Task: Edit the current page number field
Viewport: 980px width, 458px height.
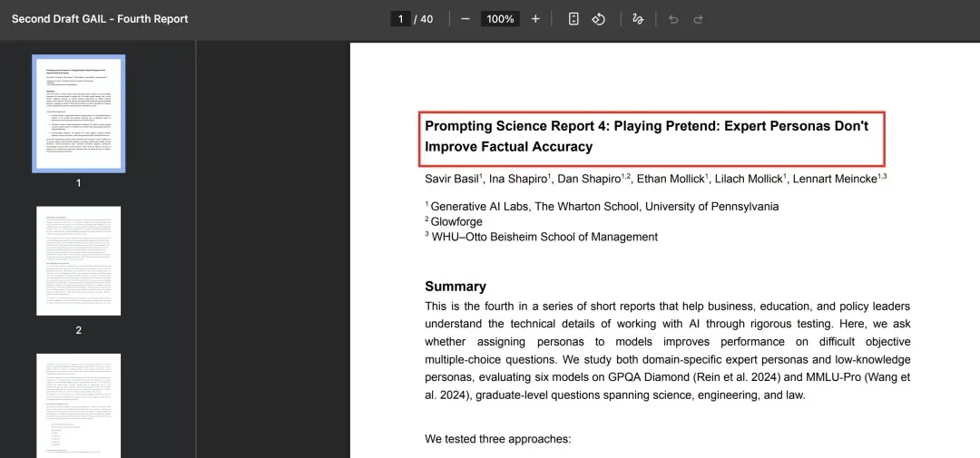Action: tap(401, 19)
